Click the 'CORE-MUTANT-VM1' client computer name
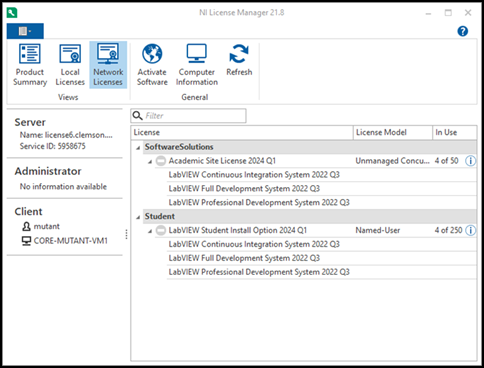484x368 pixels. [x=71, y=241]
